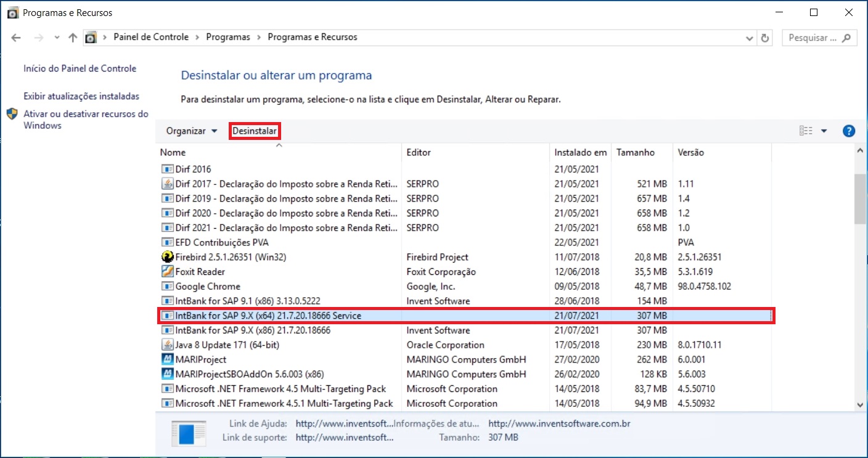The height and width of the screenshot is (458, 868).
Task: Click the vertical scrollbar up arrow
Action: pyautogui.click(x=860, y=151)
